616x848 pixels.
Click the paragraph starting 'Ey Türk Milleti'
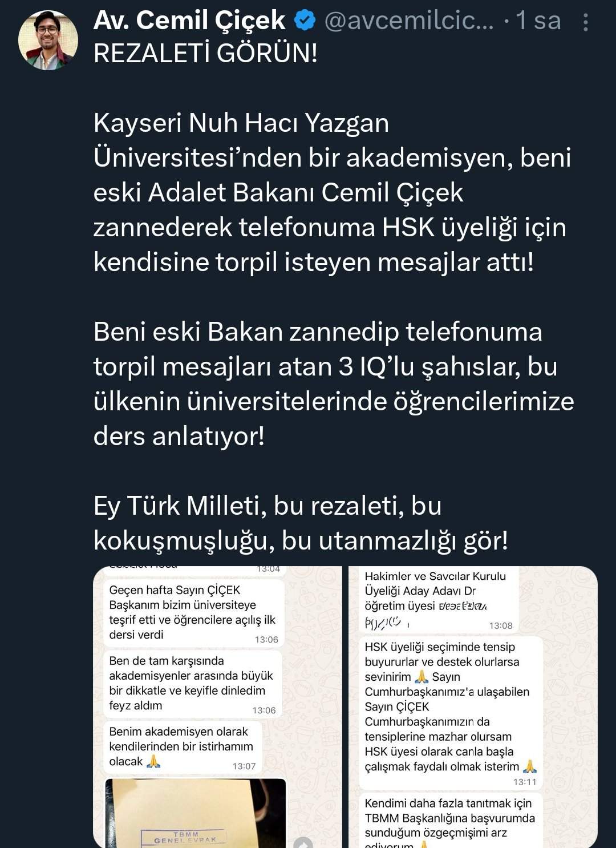click(x=301, y=523)
